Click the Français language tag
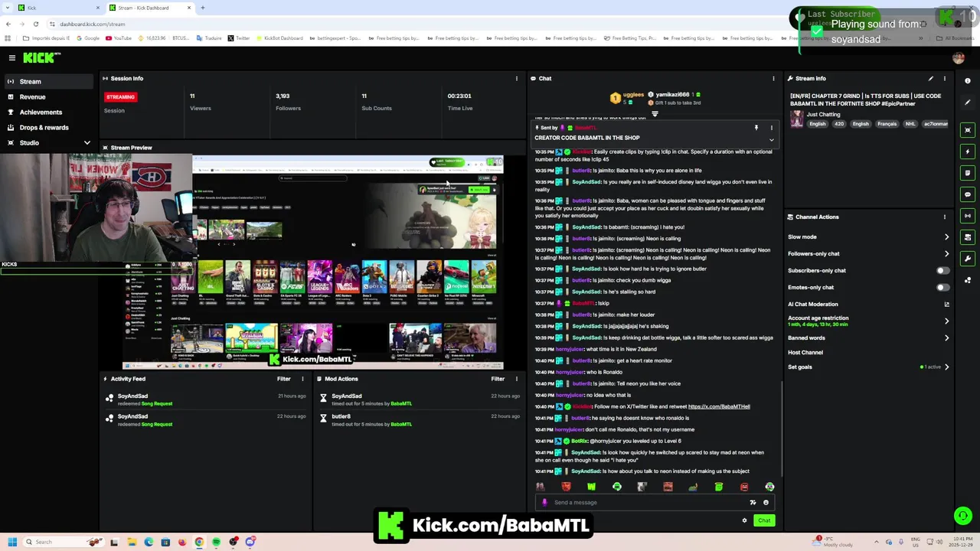 (x=887, y=124)
